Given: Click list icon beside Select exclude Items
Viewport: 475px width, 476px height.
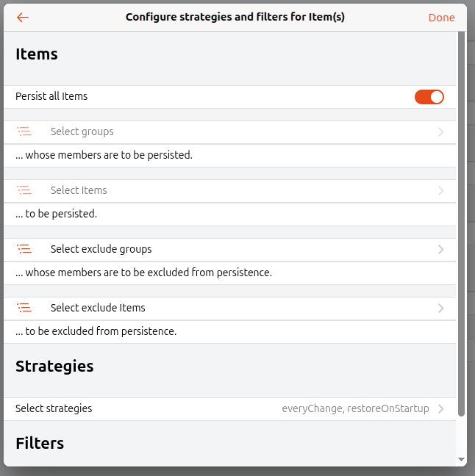Looking at the screenshot, I should pos(24,309).
